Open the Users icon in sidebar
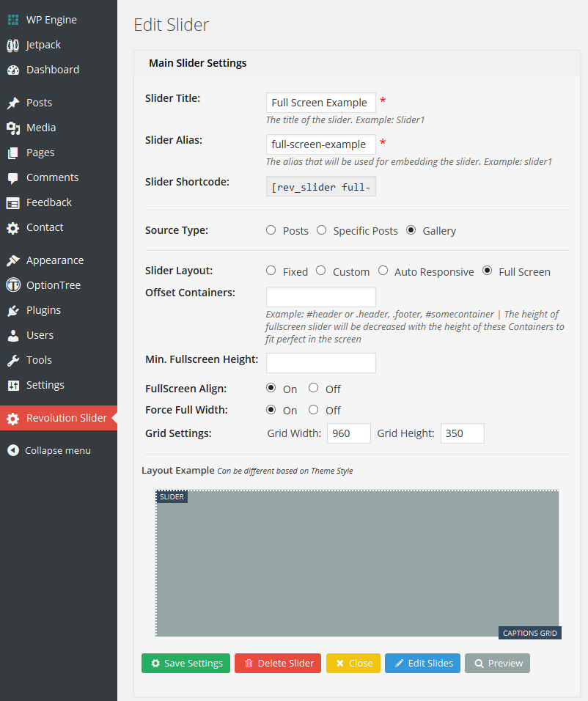The image size is (588, 701). (x=14, y=334)
